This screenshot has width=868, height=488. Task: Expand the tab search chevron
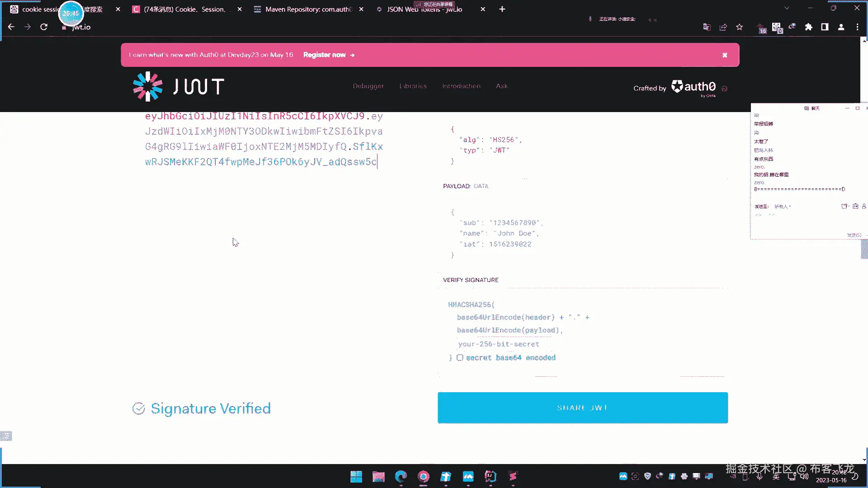coord(787,8)
